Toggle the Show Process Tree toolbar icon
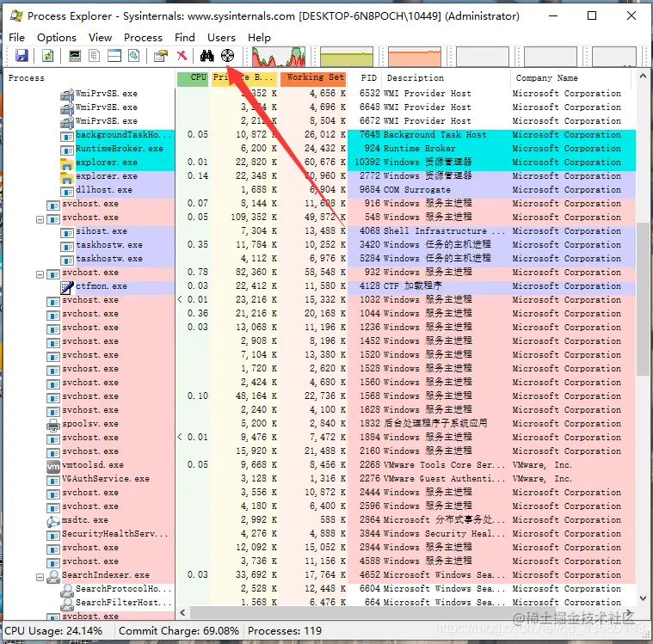The height and width of the screenshot is (644, 653). pyautogui.click(x=95, y=56)
